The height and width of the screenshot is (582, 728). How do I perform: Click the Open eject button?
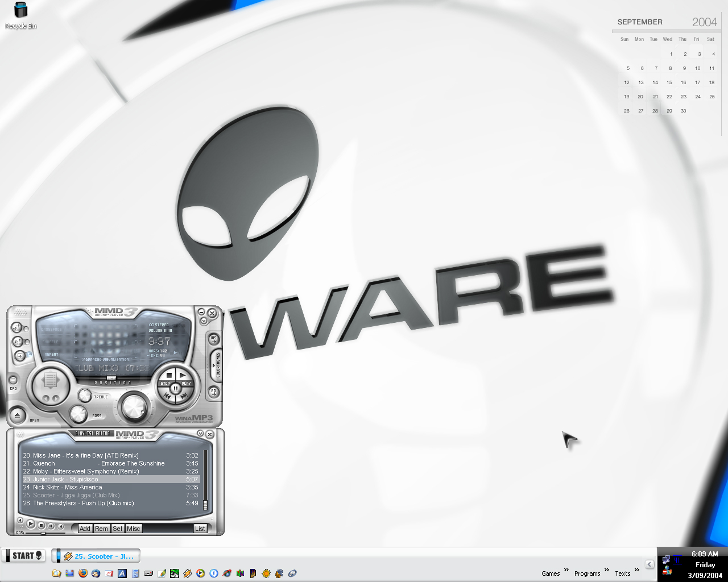[x=18, y=415]
